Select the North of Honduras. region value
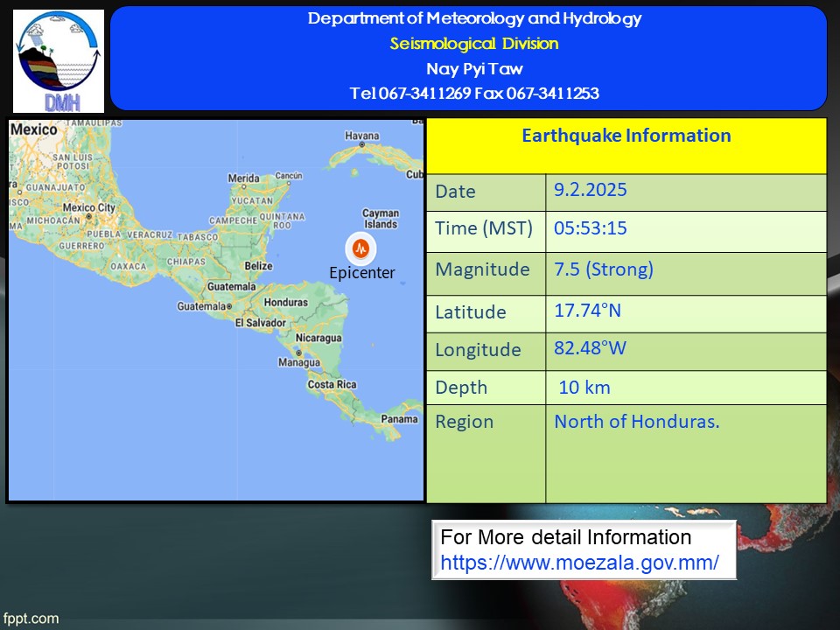Viewport: 840px width, 630px height. point(636,422)
